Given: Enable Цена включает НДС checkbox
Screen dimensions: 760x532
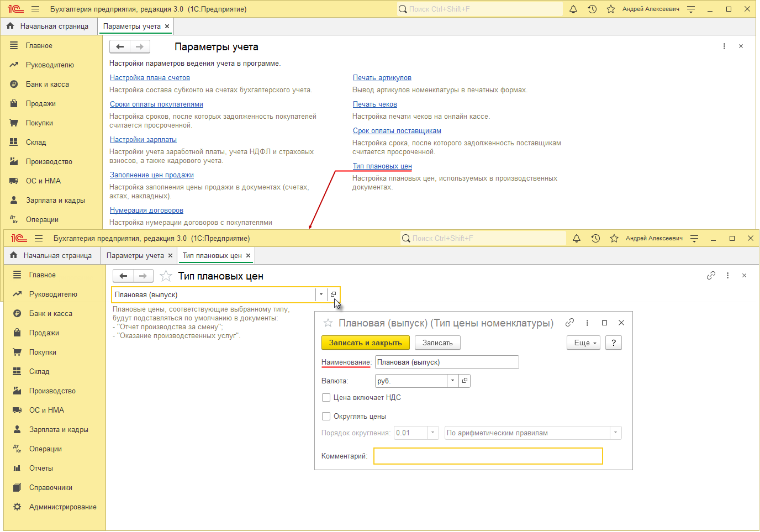Looking at the screenshot, I should (326, 397).
